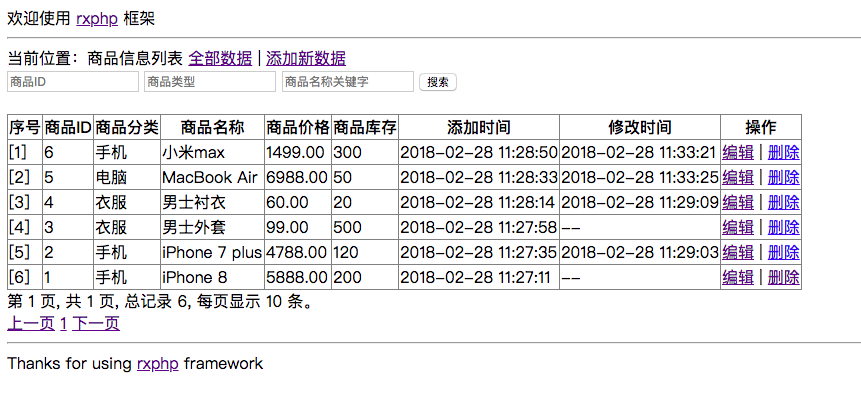This screenshot has width=861, height=393.
Task: Delete the 男士衬衣 product row
Action: [x=783, y=203]
